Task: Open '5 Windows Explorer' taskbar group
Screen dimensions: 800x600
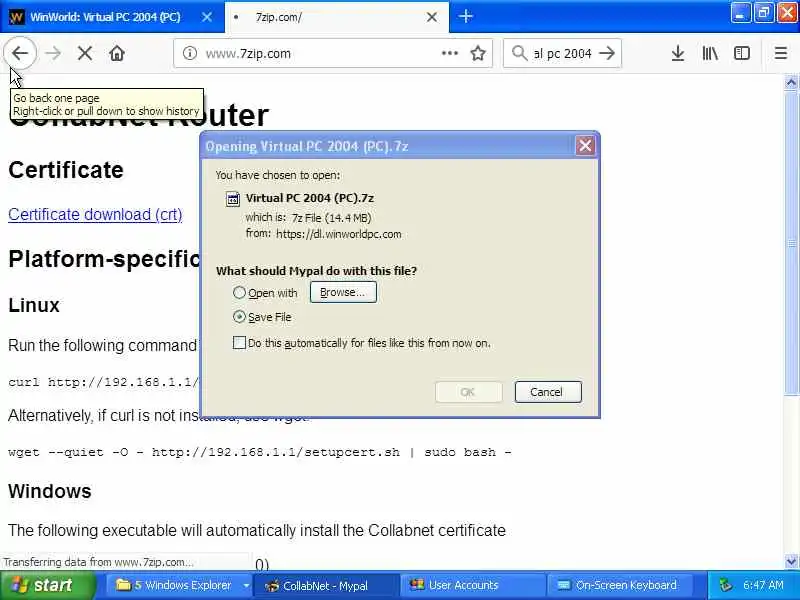Action: [179, 585]
